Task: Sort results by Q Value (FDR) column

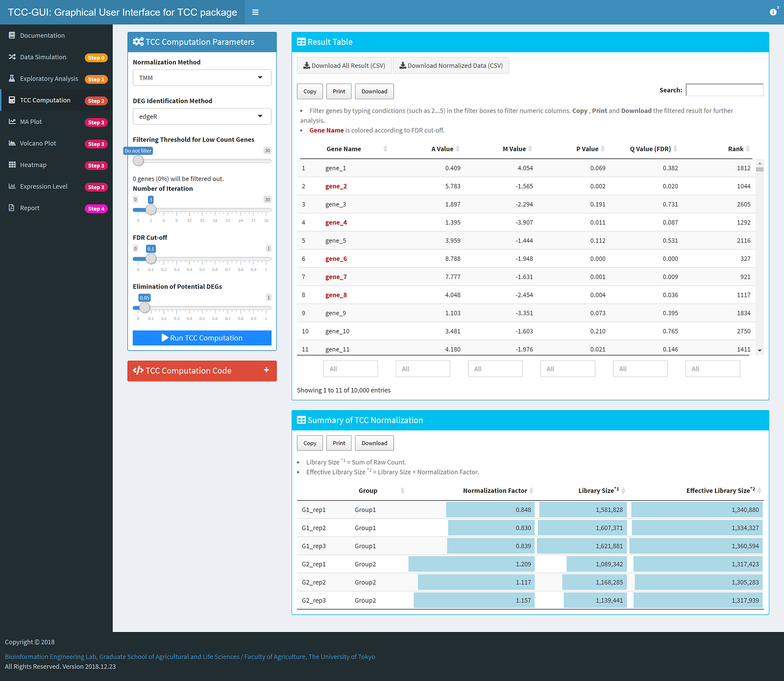Action: coord(650,149)
